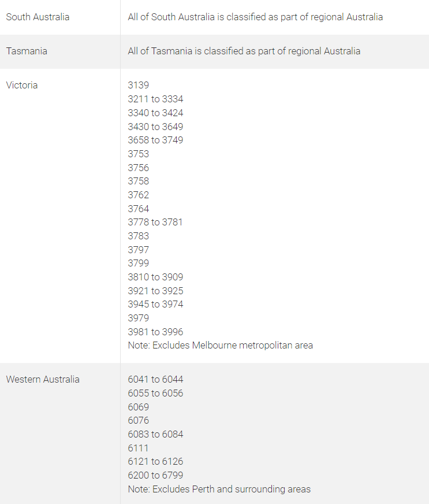Click the Perth and surrounding areas note
Image resolution: width=429 pixels, height=504 pixels.
pyautogui.click(x=219, y=489)
